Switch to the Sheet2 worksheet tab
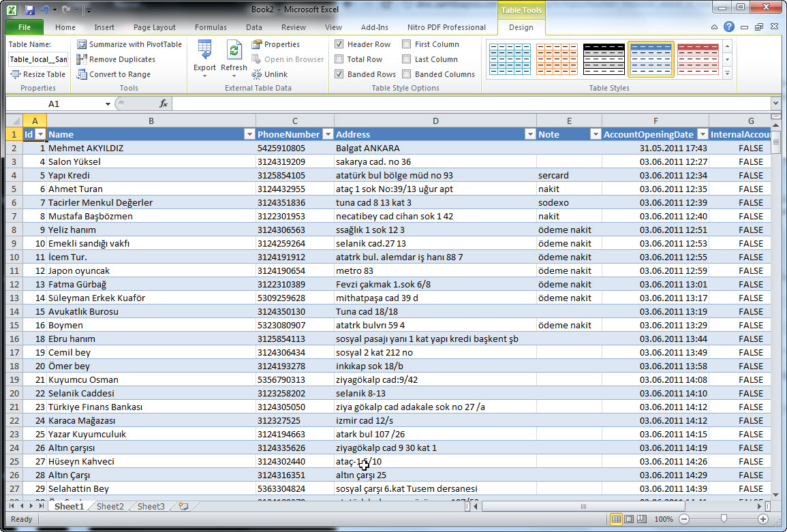Viewport: 787px width, 532px height. [110, 506]
